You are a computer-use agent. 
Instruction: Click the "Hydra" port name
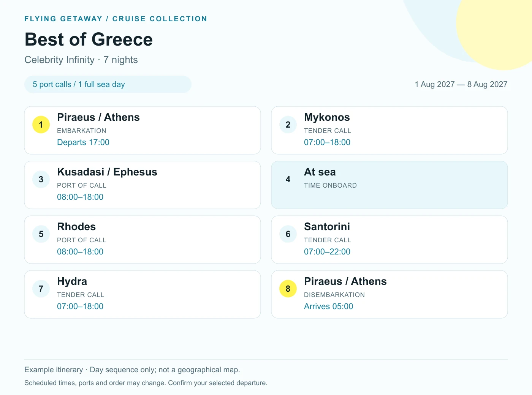pyautogui.click(x=72, y=281)
